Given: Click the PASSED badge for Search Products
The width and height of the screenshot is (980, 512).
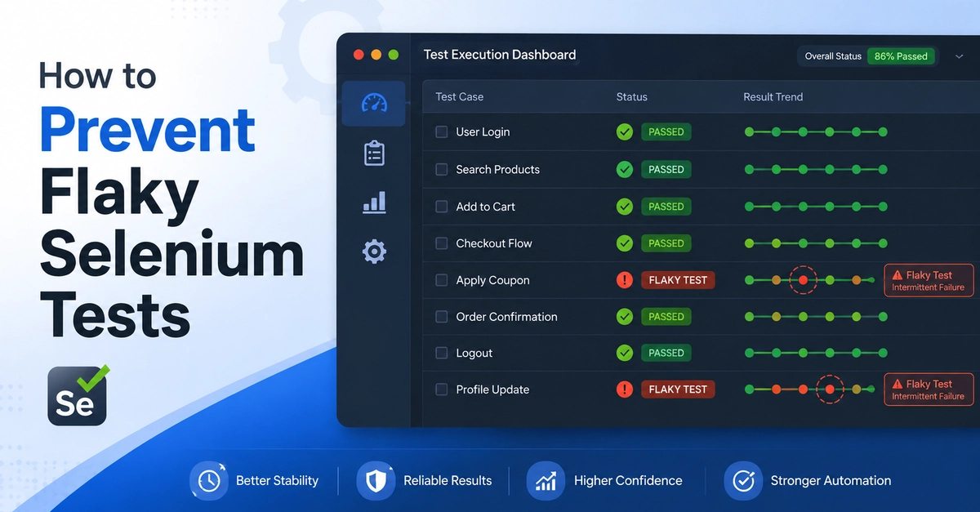Looking at the screenshot, I should click(x=666, y=170).
